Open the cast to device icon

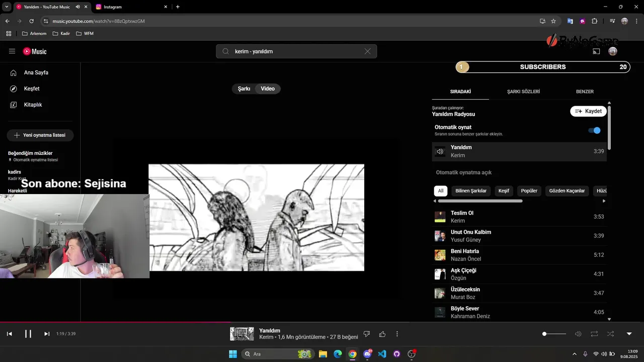click(596, 51)
